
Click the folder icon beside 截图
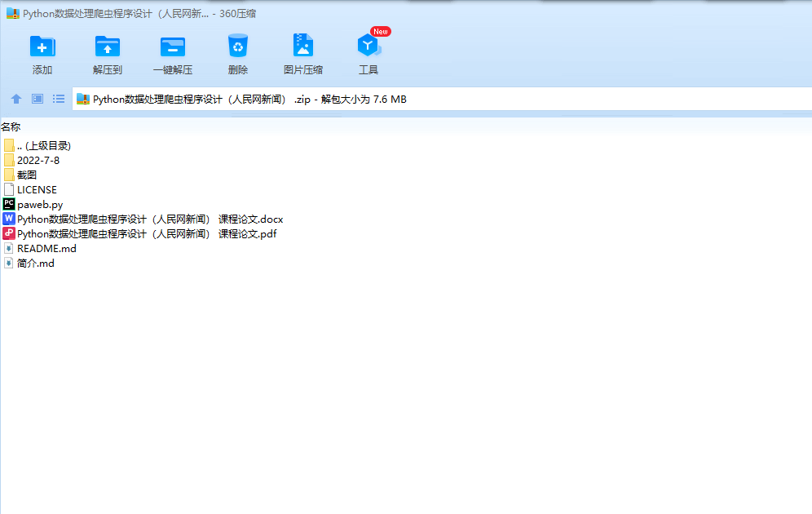(9, 175)
